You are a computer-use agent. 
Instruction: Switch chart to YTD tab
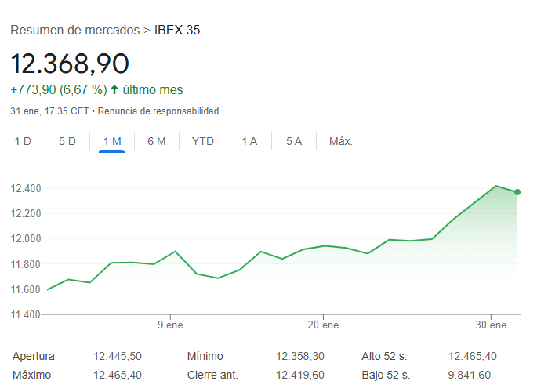[203, 141]
